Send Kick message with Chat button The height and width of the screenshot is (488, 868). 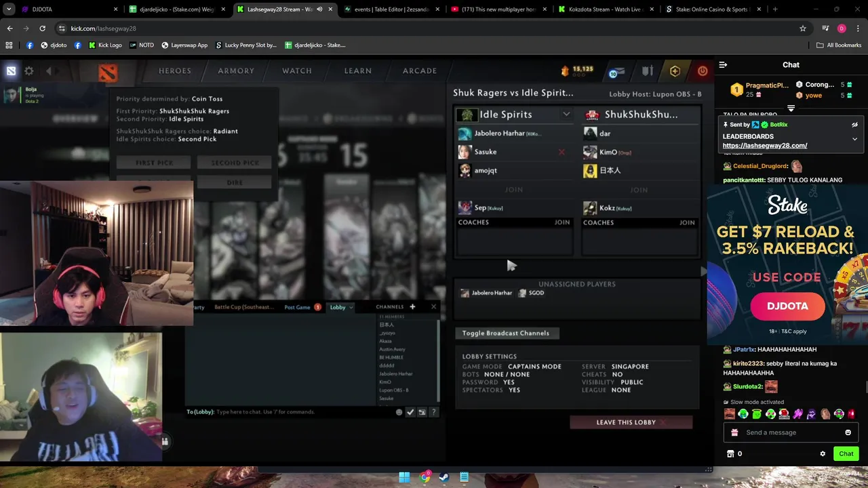click(846, 453)
